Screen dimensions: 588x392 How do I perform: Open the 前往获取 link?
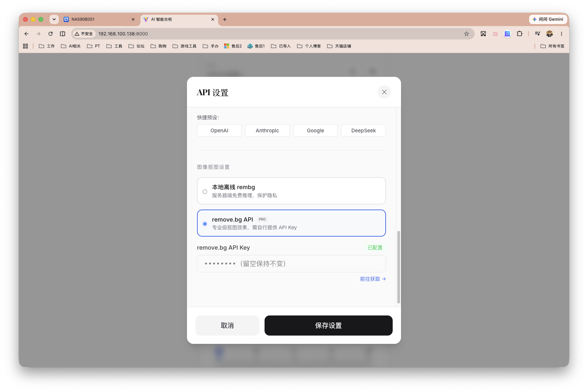click(x=373, y=279)
